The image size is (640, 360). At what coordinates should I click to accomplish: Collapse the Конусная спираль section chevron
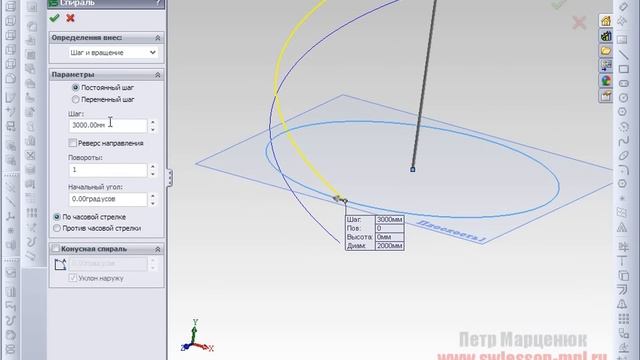[158, 249]
